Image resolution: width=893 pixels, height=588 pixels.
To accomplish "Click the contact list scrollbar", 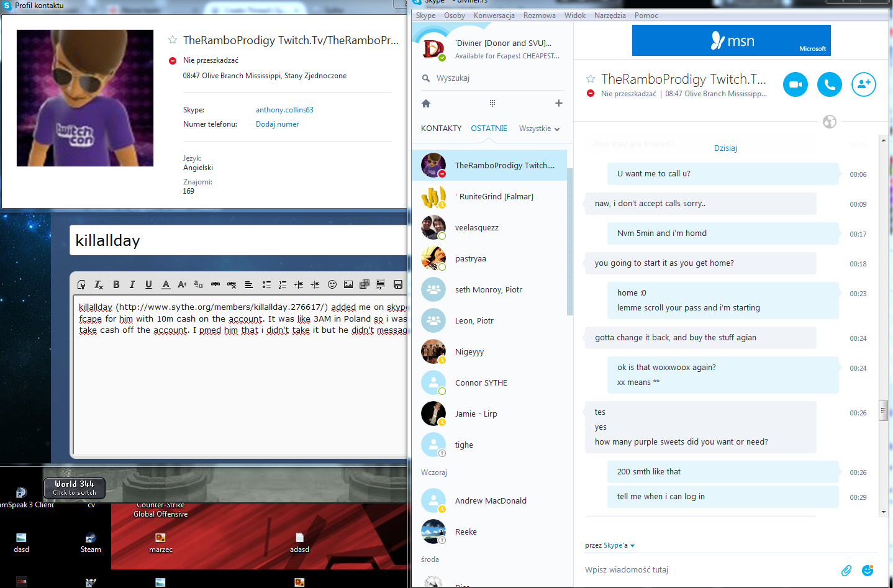I will click(569, 241).
